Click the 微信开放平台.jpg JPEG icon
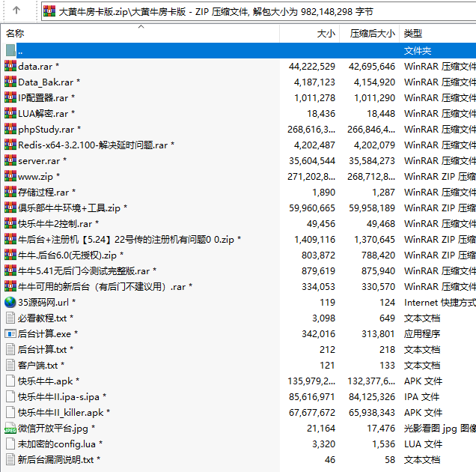This screenshot has height=472, width=476. click(10, 429)
